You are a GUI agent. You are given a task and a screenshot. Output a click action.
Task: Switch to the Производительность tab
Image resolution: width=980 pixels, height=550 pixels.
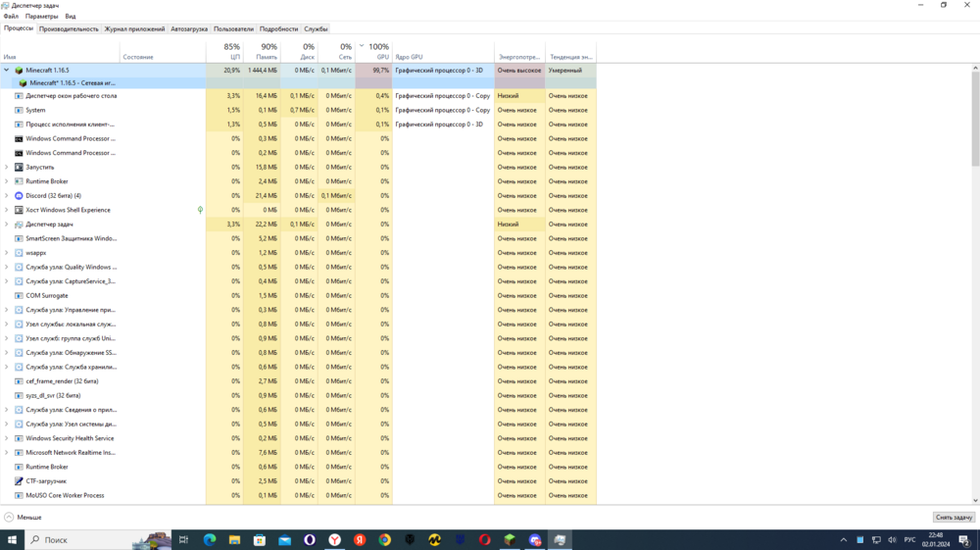pos(69,28)
